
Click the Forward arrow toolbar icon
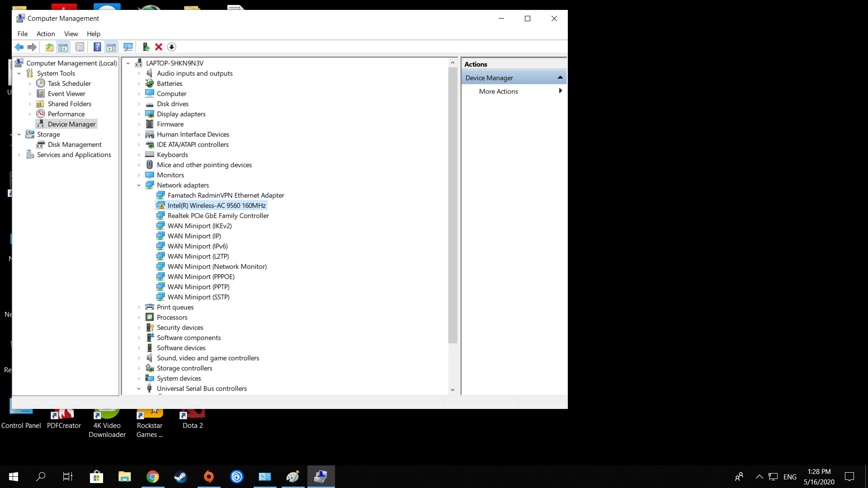click(32, 47)
